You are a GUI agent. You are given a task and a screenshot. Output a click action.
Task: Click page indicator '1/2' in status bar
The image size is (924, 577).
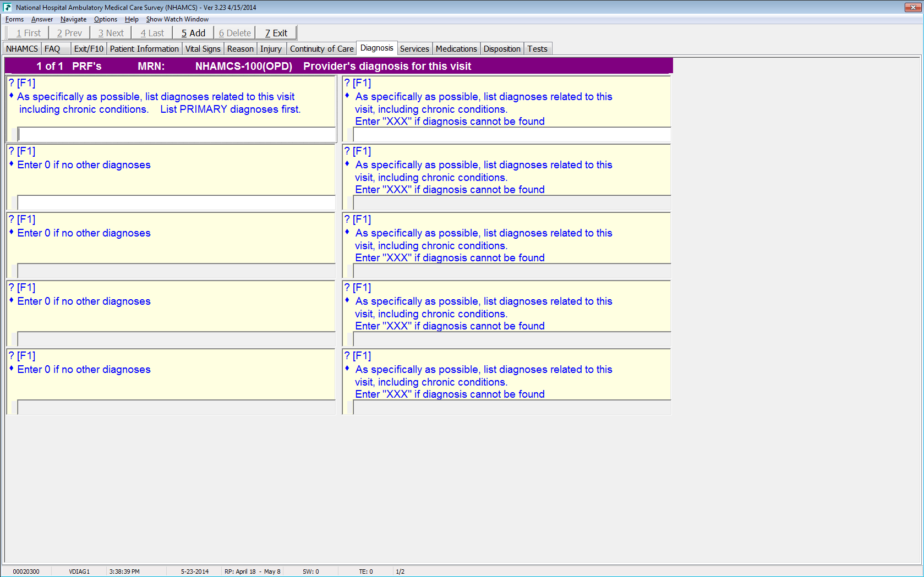[400, 571]
